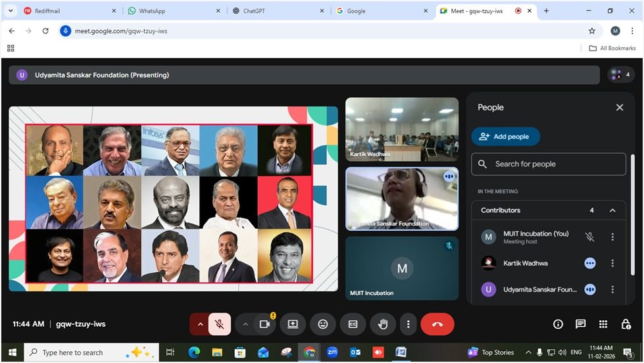Turn on closed captions
Viewport: 644px width, 363px height.
click(353, 324)
